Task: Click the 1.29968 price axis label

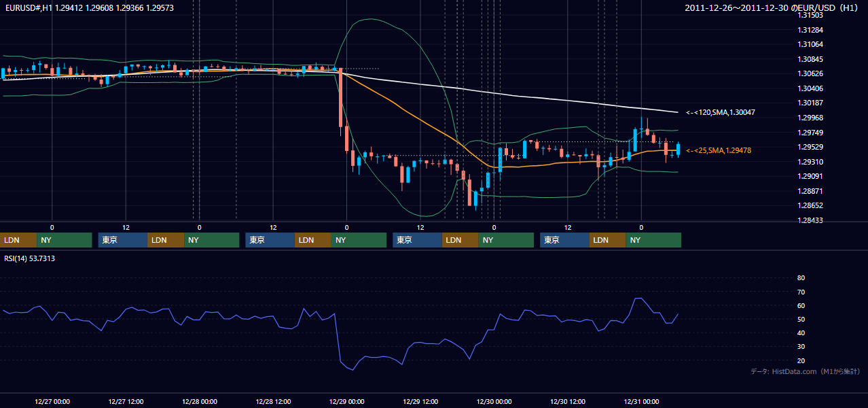Action: pyautogui.click(x=810, y=118)
